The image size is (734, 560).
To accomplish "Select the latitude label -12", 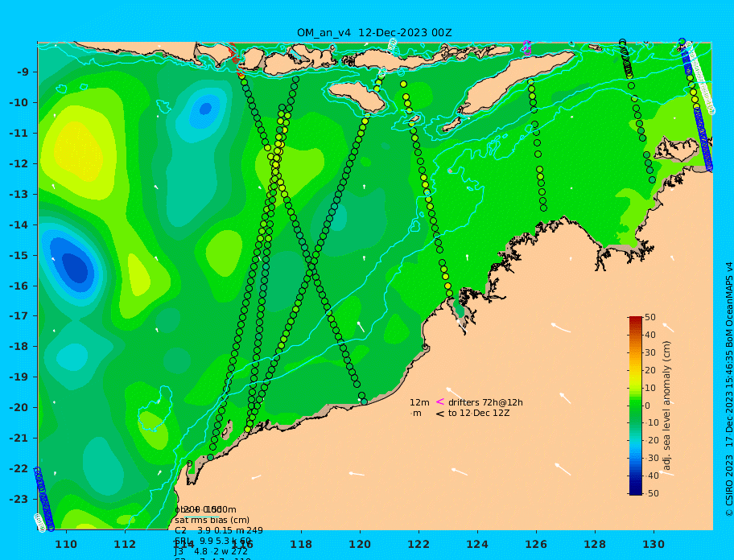I will pos(19,164).
